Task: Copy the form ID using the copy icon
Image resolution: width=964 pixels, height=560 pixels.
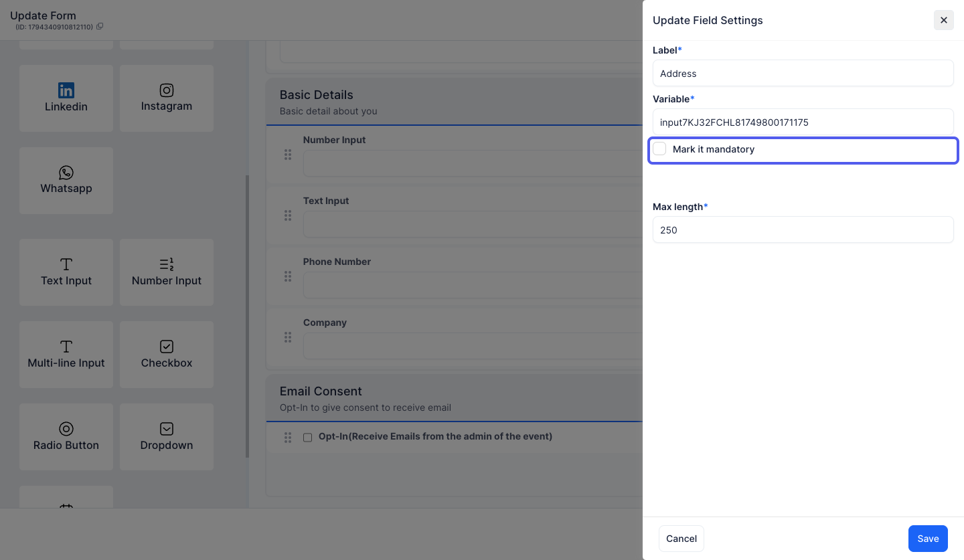Action: click(100, 27)
